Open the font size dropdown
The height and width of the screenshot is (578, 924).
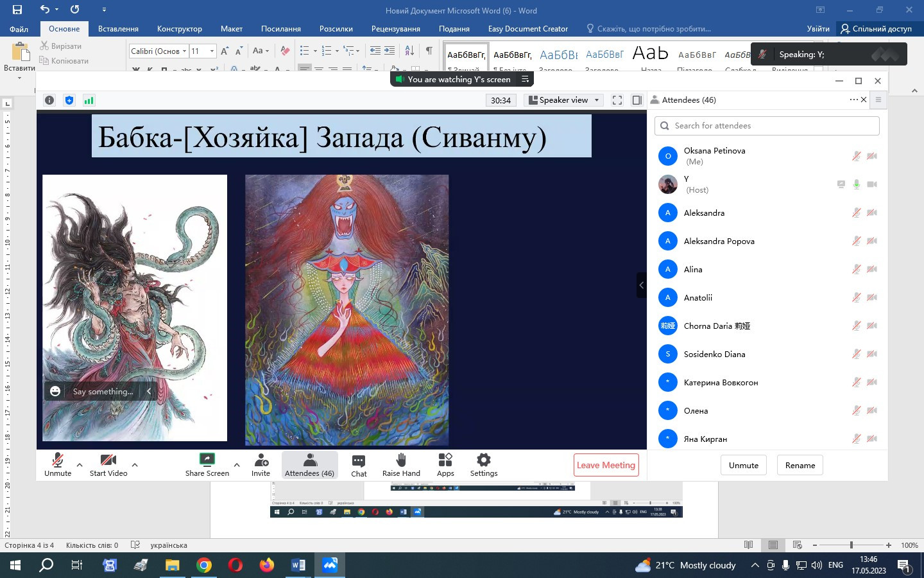(212, 51)
